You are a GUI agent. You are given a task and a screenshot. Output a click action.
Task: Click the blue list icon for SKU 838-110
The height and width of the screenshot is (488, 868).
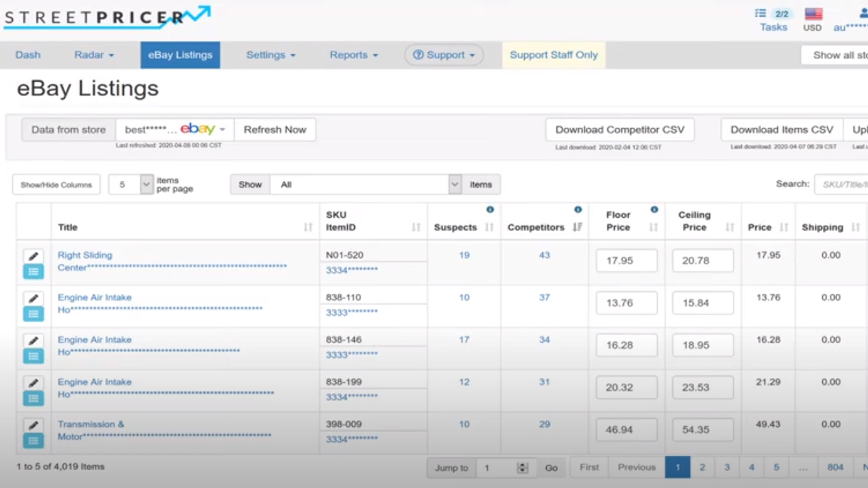(x=33, y=314)
